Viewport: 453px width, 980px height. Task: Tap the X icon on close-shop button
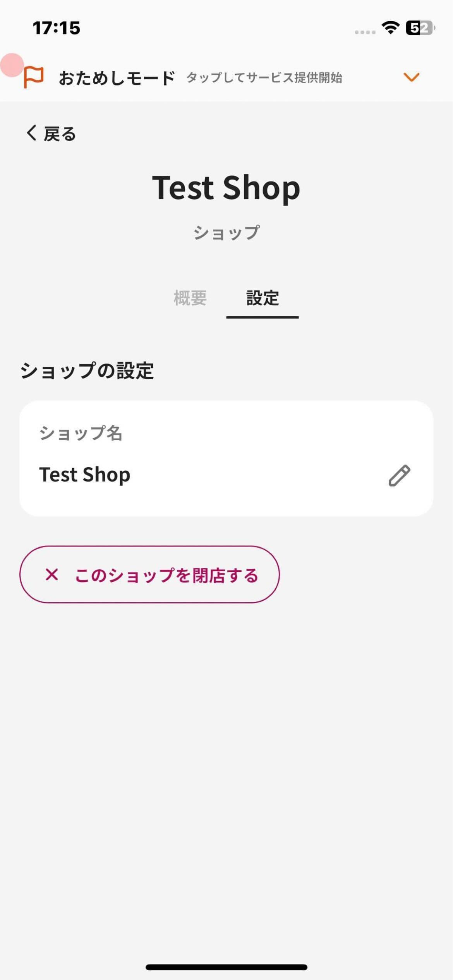[51, 575]
